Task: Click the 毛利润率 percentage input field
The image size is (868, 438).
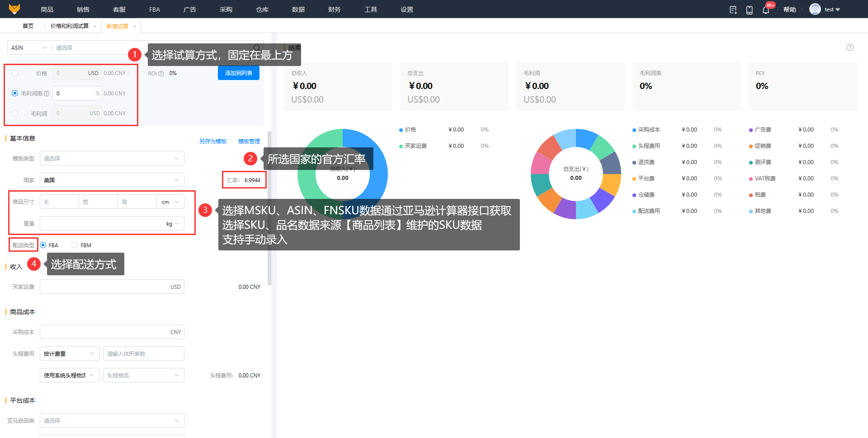Action: pyautogui.click(x=77, y=93)
